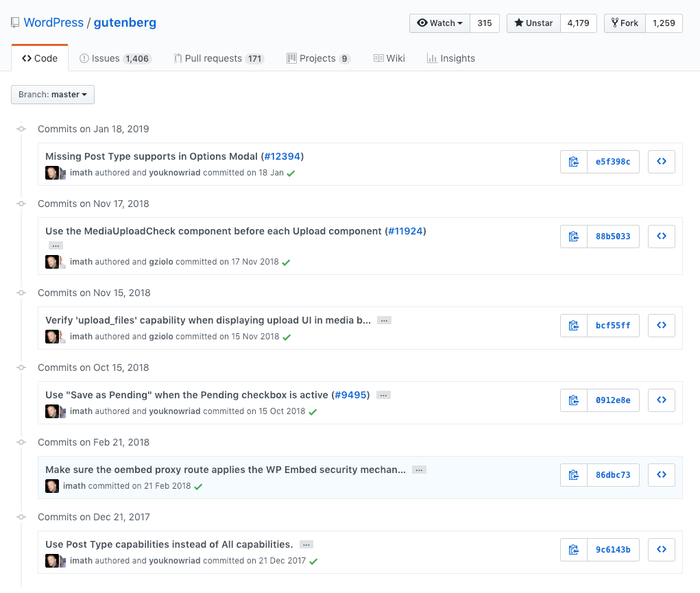Browse repository at commit 0912e8e
Screen dimensions: 700x593
(661, 400)
